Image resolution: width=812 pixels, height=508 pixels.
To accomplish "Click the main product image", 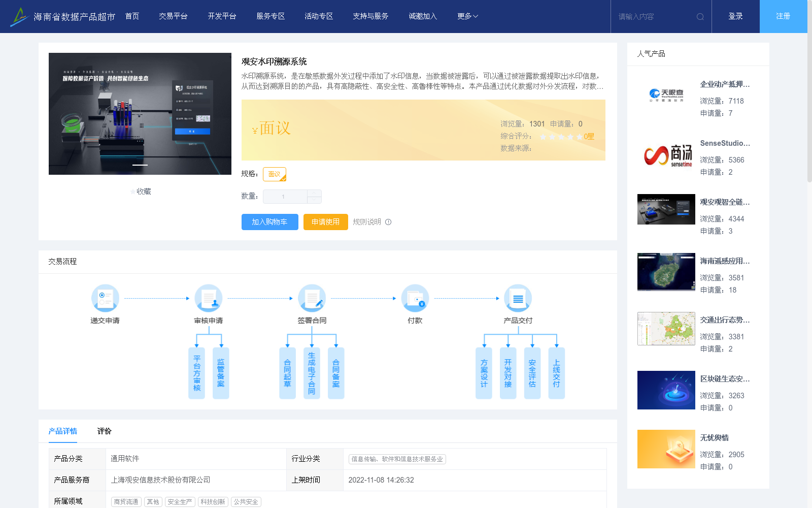I will [140, 114].
